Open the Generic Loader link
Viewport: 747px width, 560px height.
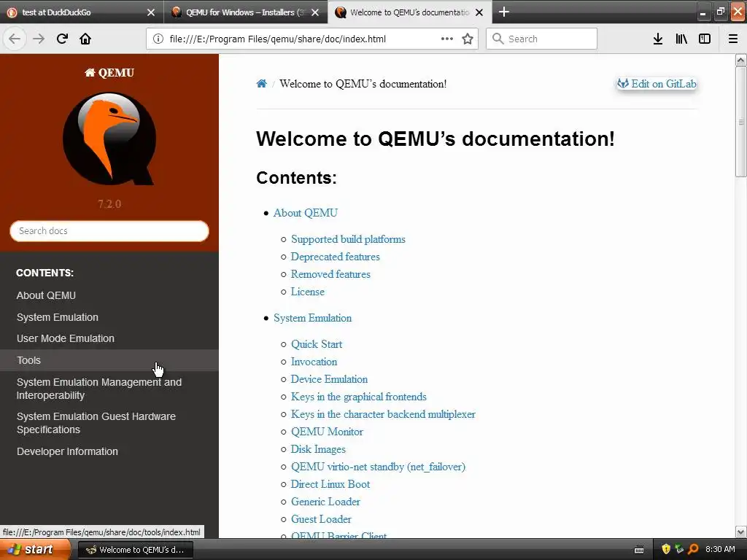click(x=326, y=502)
